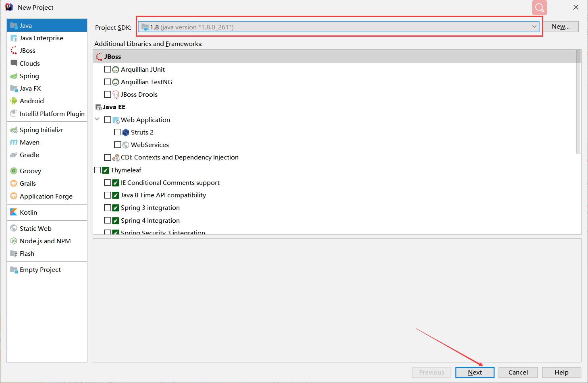
Task: Click the Groovy icon in sidebar
Action: pyautogui.click(x=14, y=171)
